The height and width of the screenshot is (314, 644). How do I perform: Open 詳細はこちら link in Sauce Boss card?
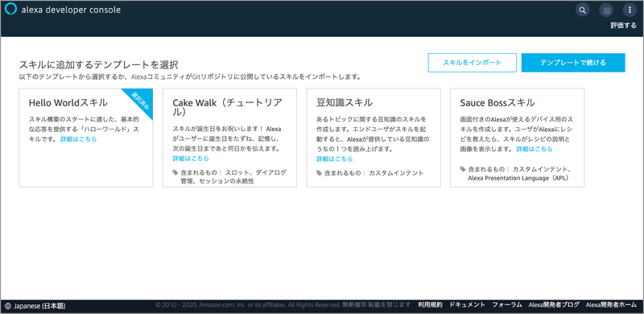coord(535,149)
